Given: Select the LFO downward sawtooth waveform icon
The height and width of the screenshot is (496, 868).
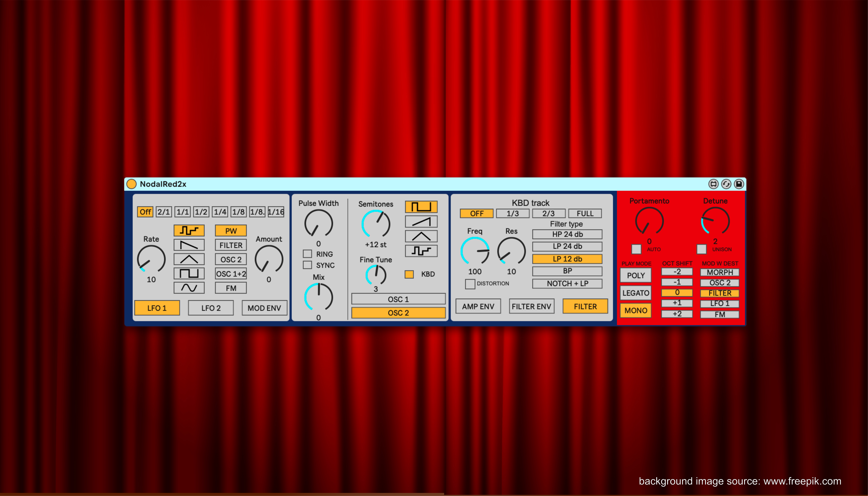Looking at the screenshot, I should point(189,245).
